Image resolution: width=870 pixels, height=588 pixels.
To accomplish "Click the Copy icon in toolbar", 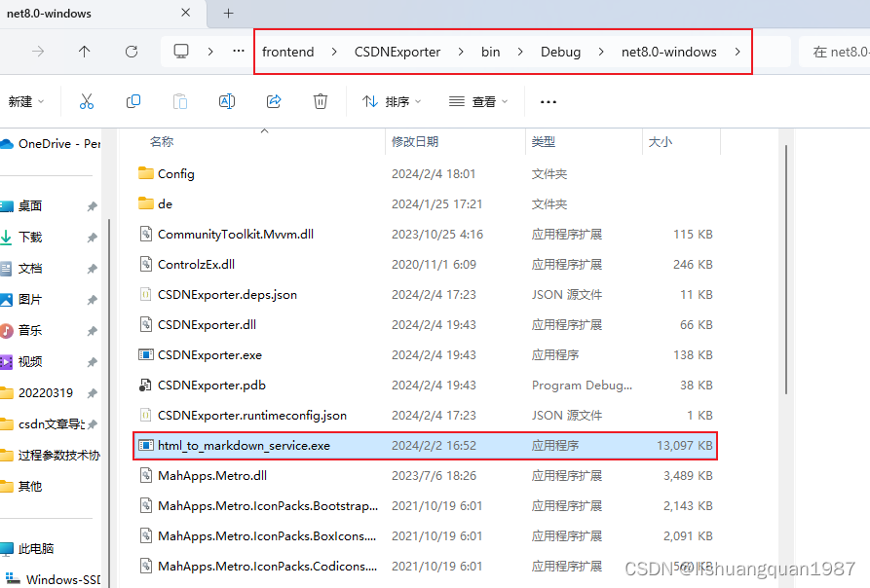I will (x=133, y=101).
